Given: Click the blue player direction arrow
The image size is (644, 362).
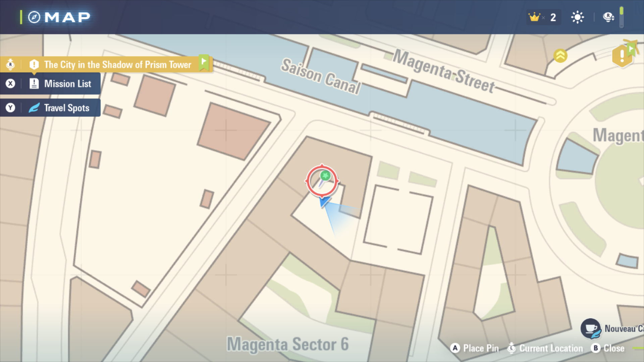Looking at the screenshot, I should pyautogui.click(x=324, y=202).
